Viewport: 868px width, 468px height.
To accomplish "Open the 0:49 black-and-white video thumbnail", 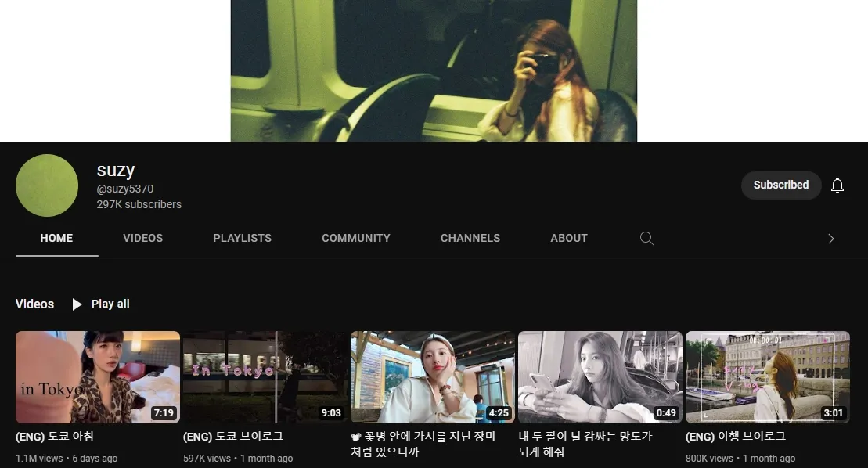I will [600, 377].
